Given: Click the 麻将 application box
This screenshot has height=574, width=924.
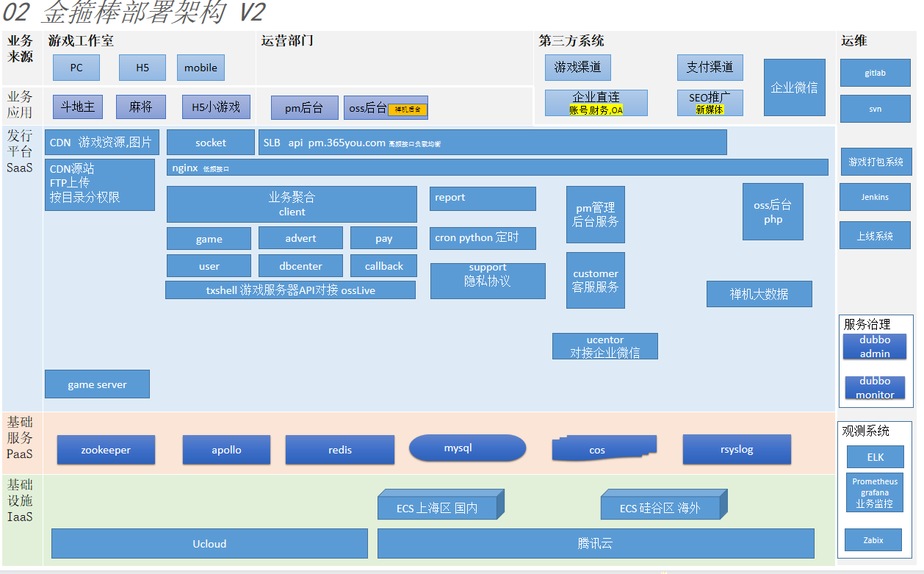Looking at the screenshot, I should (x=141, y=107).
